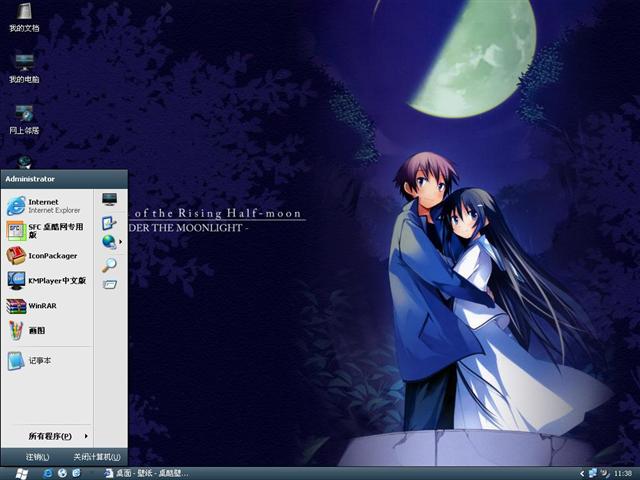Click the 注销(L) log off button
640x480 pixels.
click(38, 456)
